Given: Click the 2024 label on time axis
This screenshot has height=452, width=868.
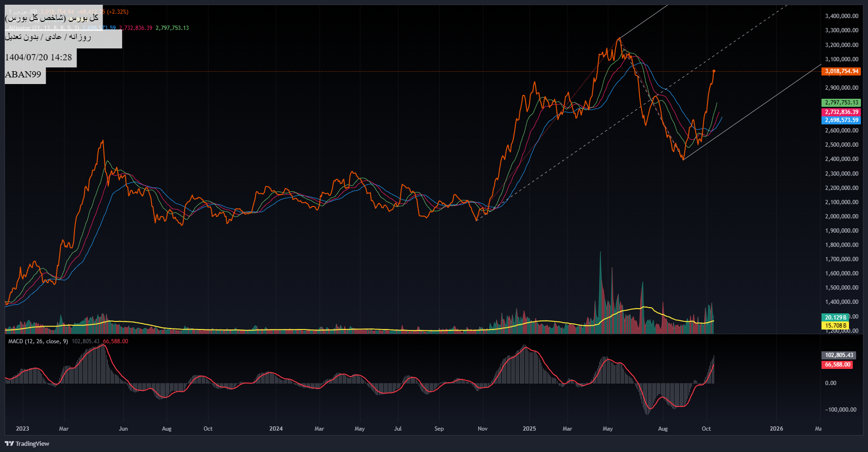Looking at the screenshot, I should pos(276,429).
